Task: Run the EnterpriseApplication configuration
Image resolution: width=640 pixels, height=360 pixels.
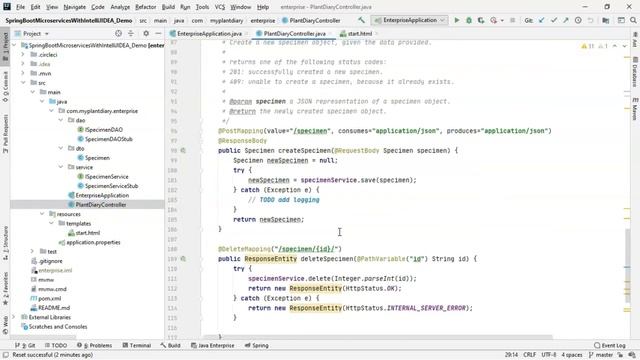Action: pos(457,20)
